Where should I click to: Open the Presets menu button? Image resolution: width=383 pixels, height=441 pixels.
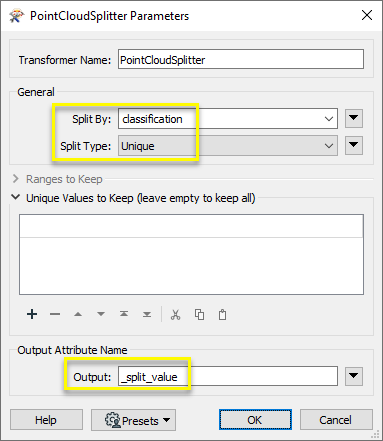pos(133,420)
